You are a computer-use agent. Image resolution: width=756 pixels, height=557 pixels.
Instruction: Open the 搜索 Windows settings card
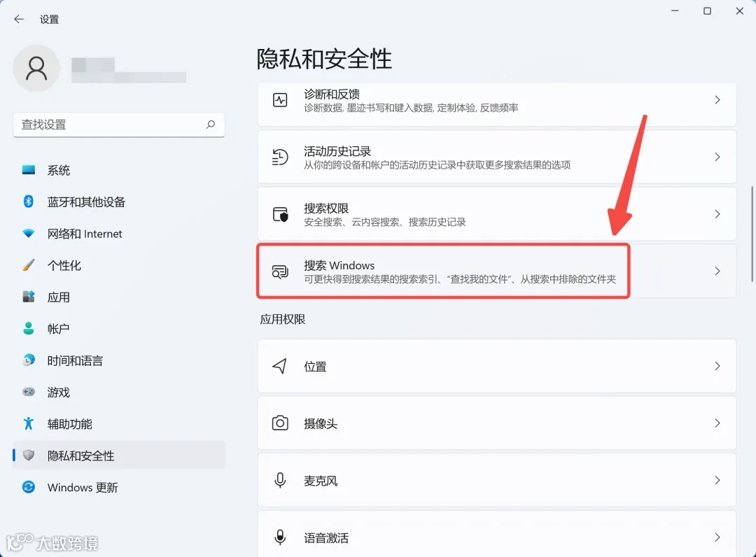tap(497, 271)
